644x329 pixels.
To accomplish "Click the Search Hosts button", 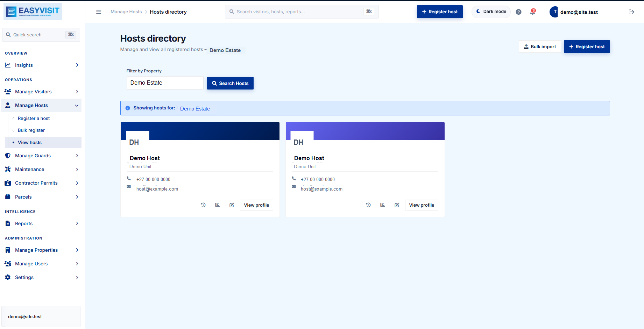I will (x=230, y=83).
